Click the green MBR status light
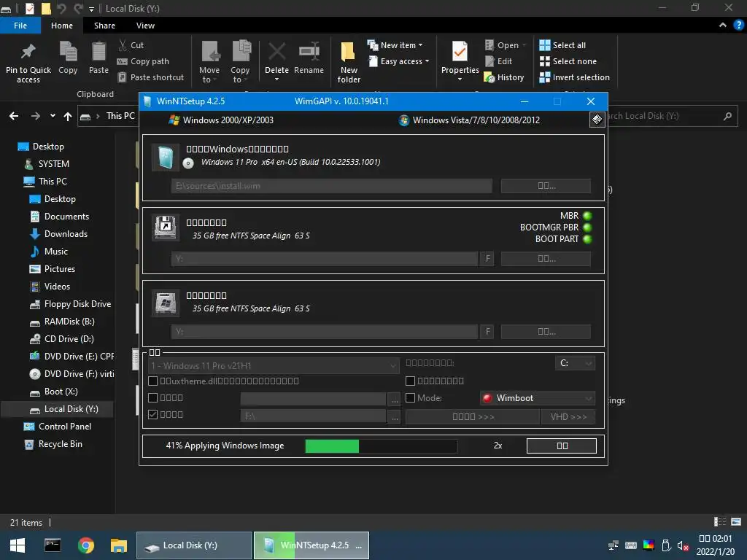The image size is (747, 560). [587, 216]
